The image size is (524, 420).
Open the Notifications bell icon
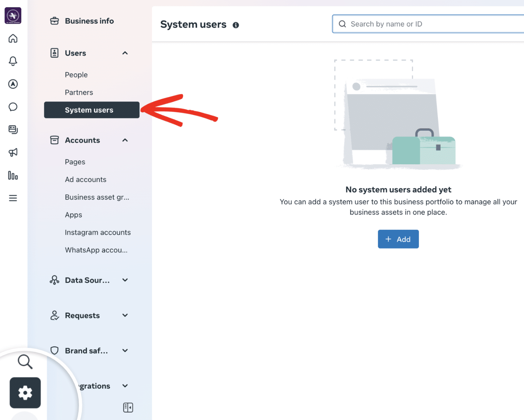click(13, 61)
